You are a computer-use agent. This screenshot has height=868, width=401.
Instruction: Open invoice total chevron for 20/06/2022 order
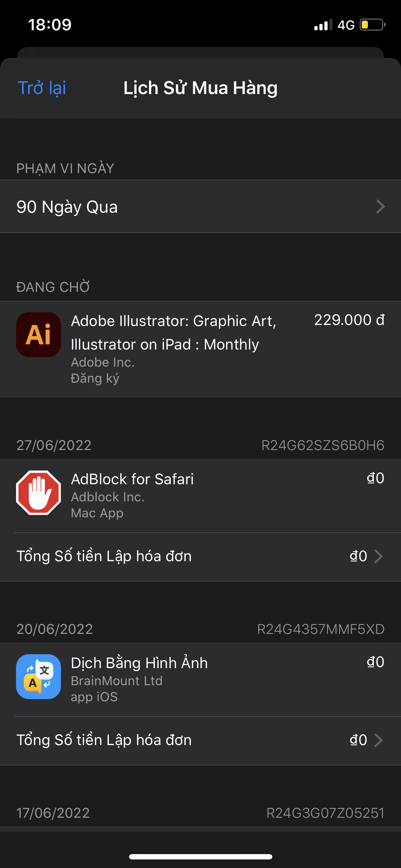coord(379,740)
